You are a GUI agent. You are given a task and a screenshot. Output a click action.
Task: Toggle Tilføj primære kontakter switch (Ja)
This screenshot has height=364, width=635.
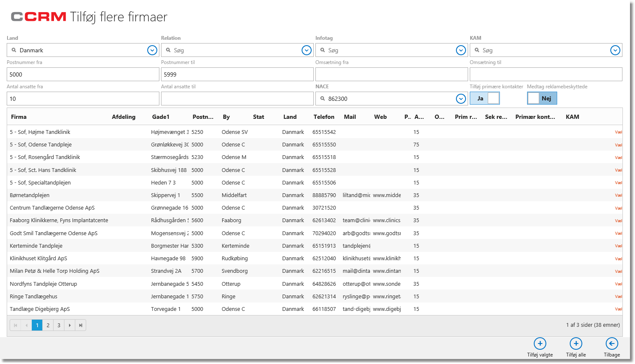click(485, 98)
